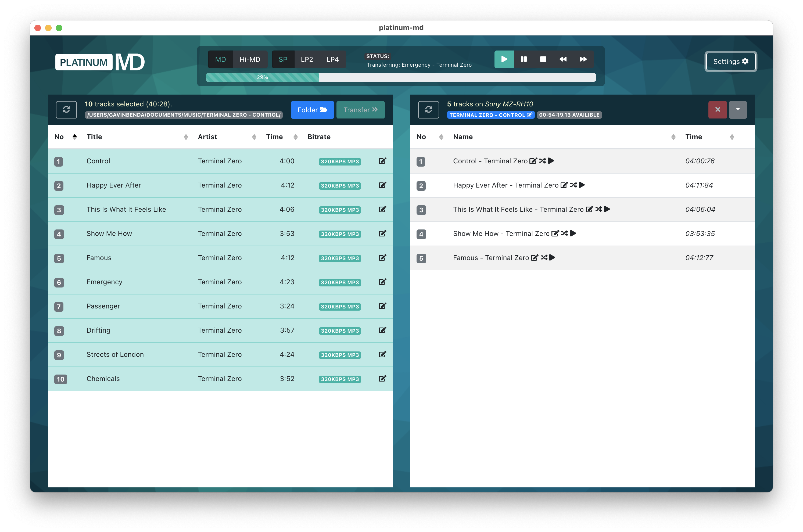The image size is (803, 532).
Task: Click the pause playback icon
Action: pos(524,59)
